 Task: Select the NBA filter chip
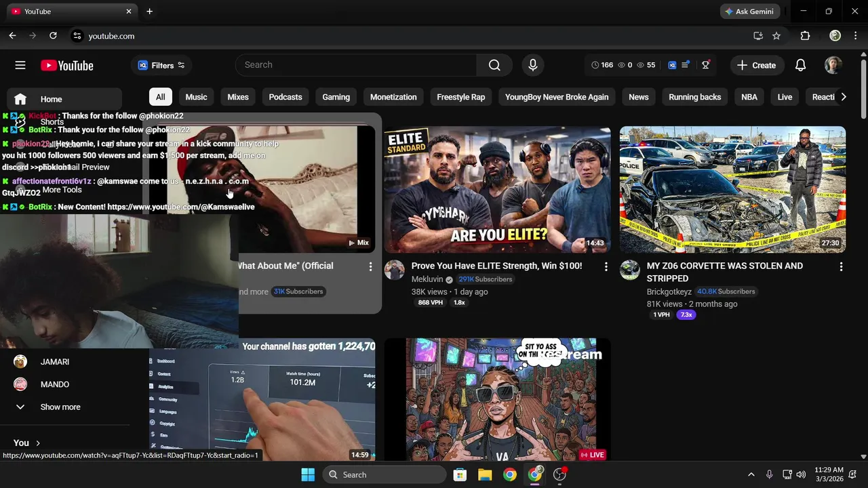749,97
